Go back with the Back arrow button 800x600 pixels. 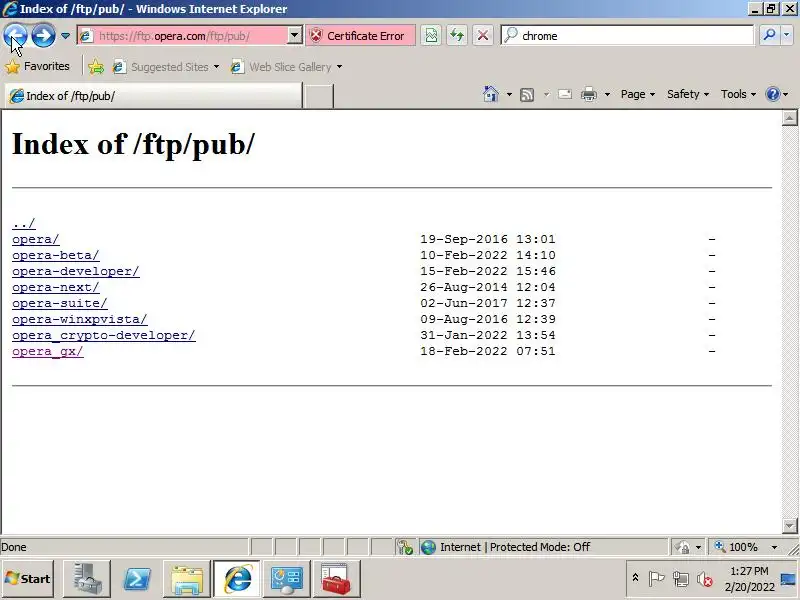point(15,35)
